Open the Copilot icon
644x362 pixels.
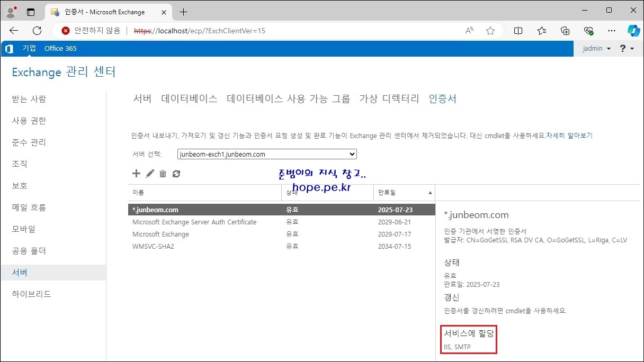click(633, 31)
